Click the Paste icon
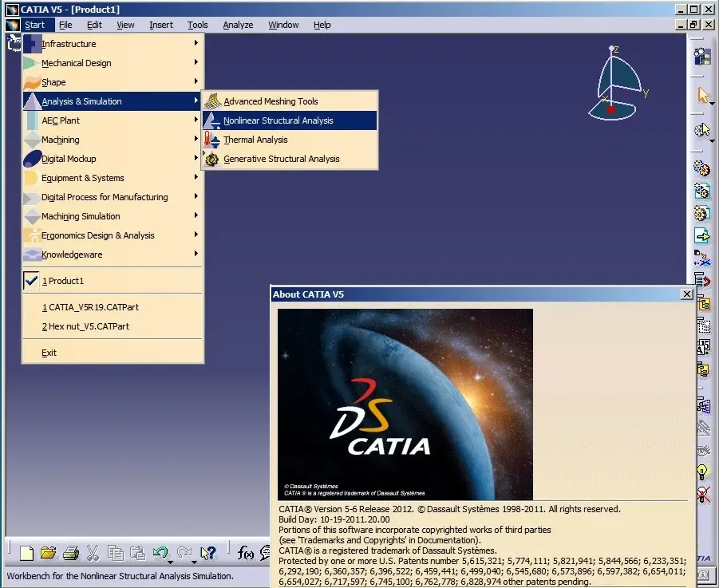719x588 pixels. [137, 553]
